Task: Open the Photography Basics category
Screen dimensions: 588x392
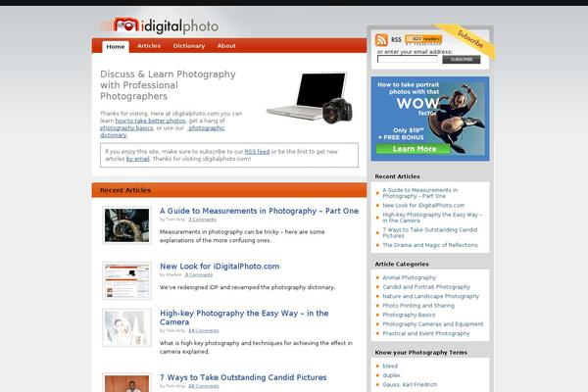Action: click(409, 316)
